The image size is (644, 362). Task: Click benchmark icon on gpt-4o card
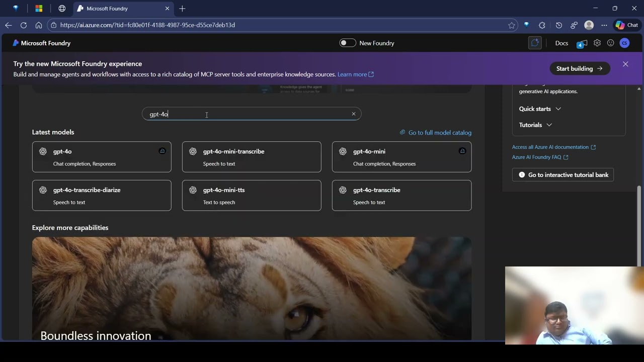tap(162, 151)
